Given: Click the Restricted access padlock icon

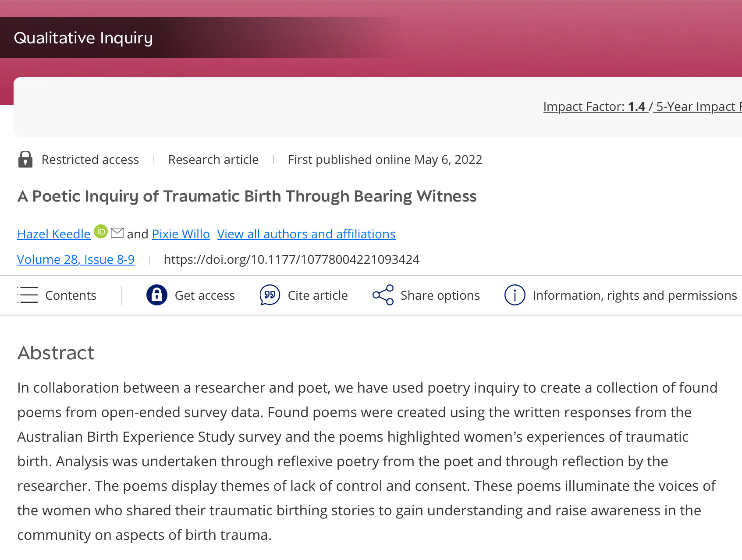Looking at the screenshot, I should 25,159.
